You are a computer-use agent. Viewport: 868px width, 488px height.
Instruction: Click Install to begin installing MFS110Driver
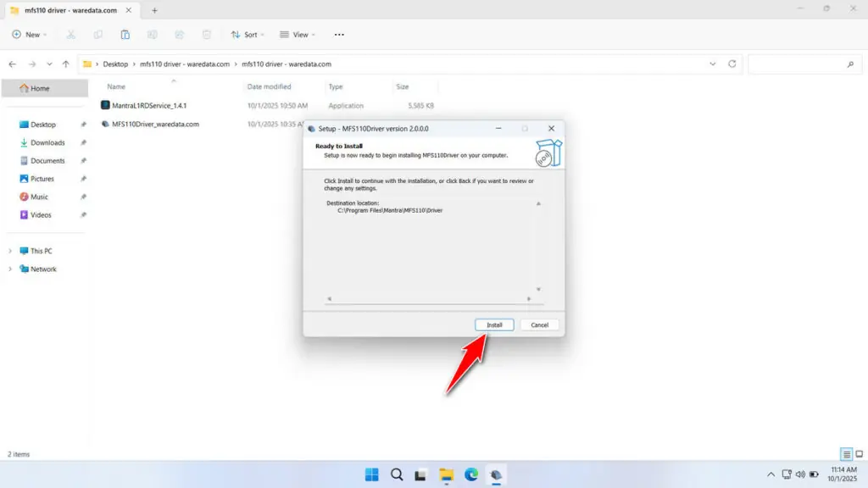coord(493,324)
